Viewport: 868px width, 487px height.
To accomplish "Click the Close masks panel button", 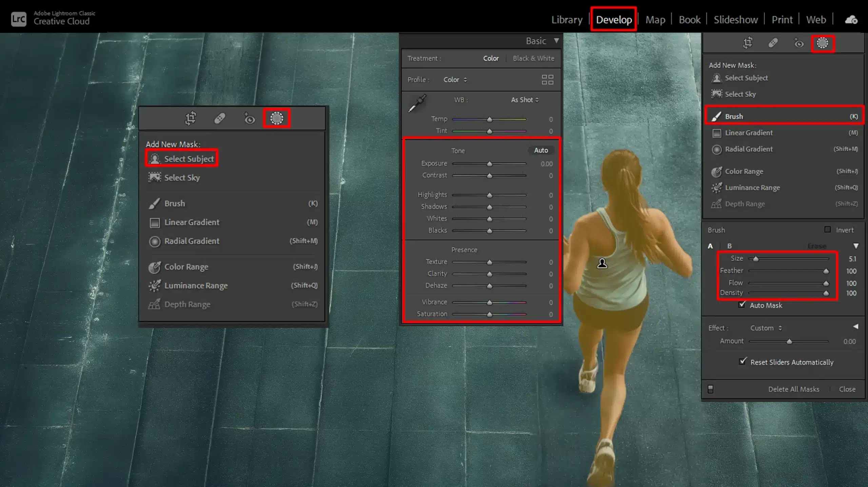I will (847, 389).
